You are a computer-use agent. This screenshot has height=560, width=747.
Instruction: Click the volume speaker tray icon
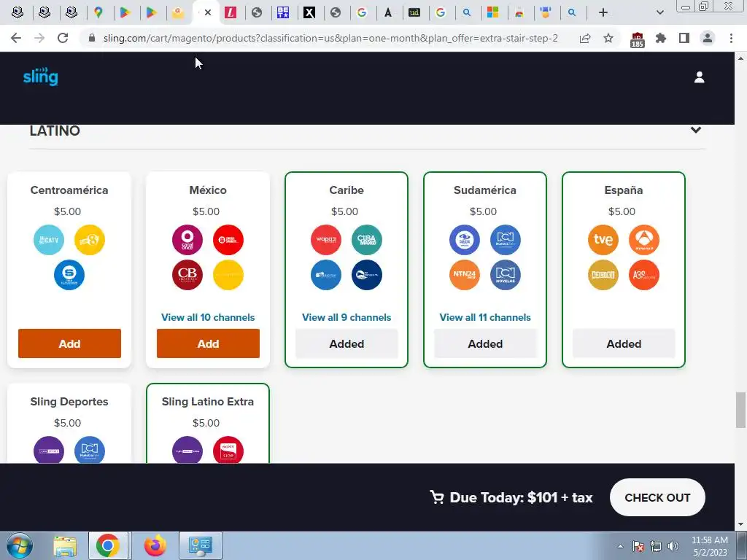pyautogui.click(x=673, y=546)
